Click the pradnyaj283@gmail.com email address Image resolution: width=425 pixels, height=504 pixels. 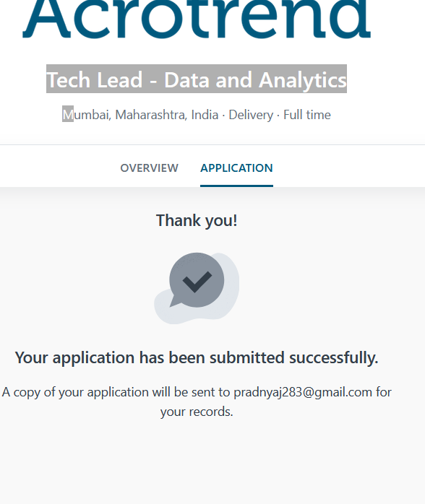303,392
